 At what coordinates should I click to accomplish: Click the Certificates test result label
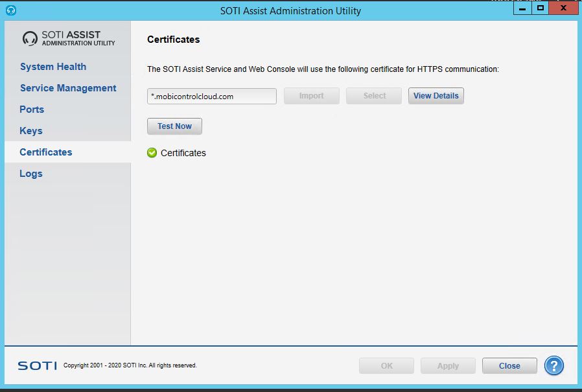(x=183, y=153)
